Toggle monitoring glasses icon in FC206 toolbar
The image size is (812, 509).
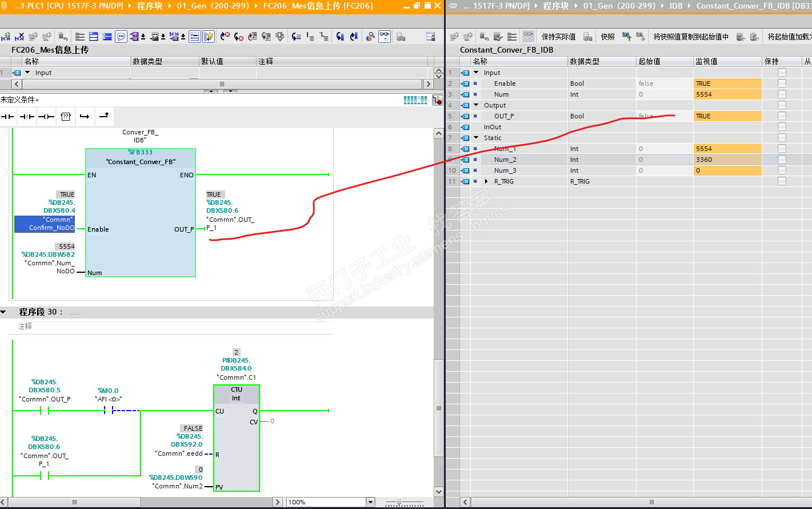click(x=385, y=37)
